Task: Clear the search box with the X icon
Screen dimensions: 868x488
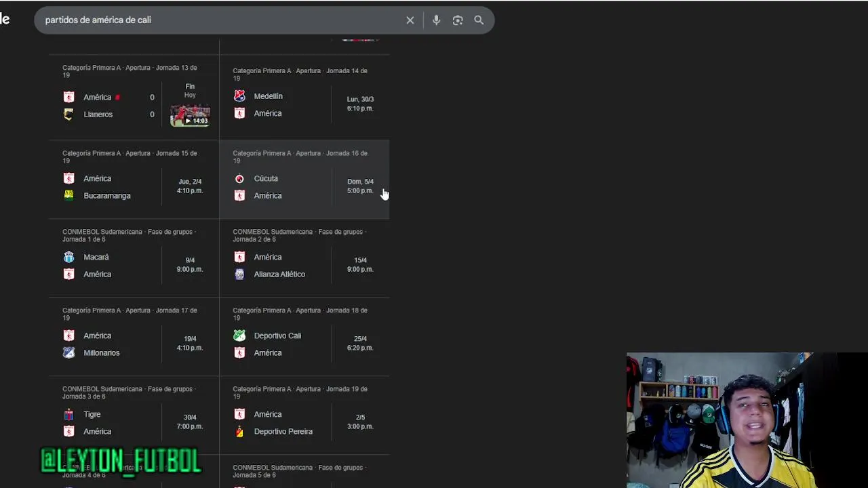Action: (410, 20)
